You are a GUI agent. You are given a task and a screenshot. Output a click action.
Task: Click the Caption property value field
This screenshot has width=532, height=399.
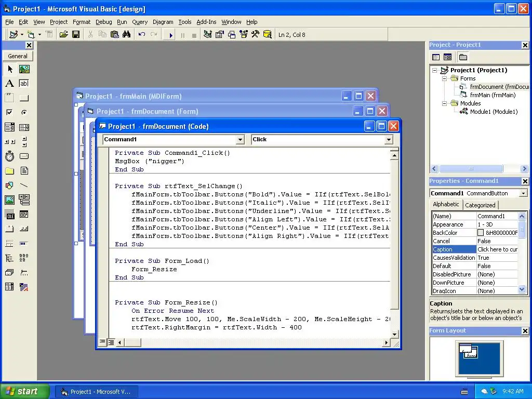497,249
